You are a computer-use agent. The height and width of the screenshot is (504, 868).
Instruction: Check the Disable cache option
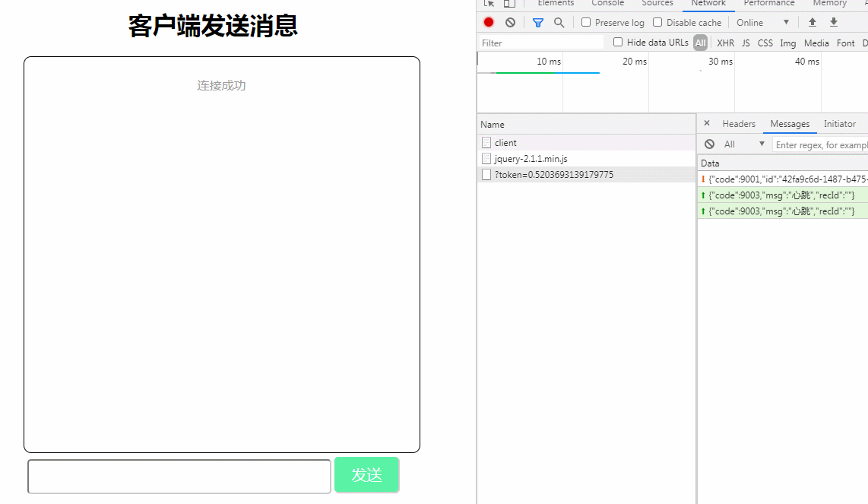657,22
